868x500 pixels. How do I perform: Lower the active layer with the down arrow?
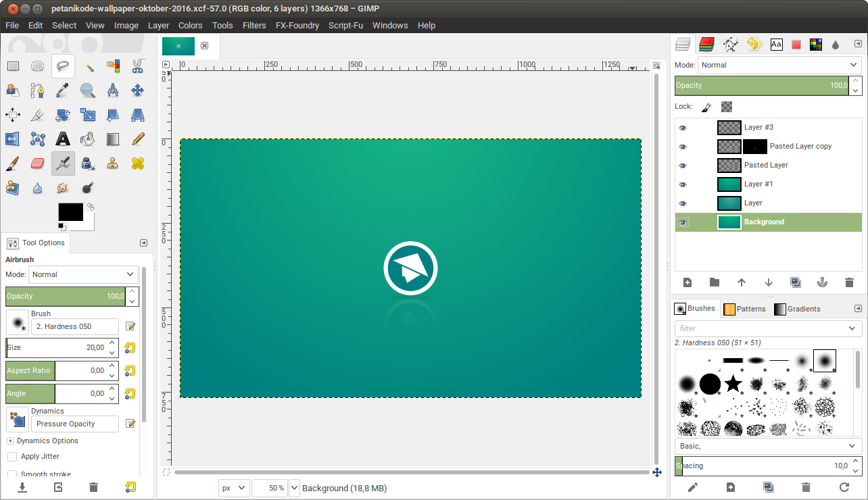click(x=768, y=282)
